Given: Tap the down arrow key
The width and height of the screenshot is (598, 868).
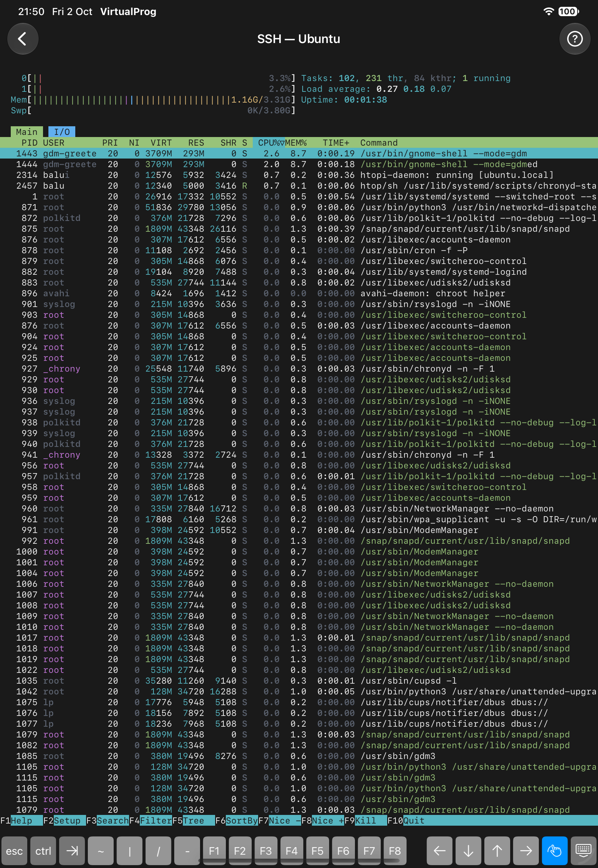Looking at the screenshot, I should pyautogui.click(x=468, y=851).
